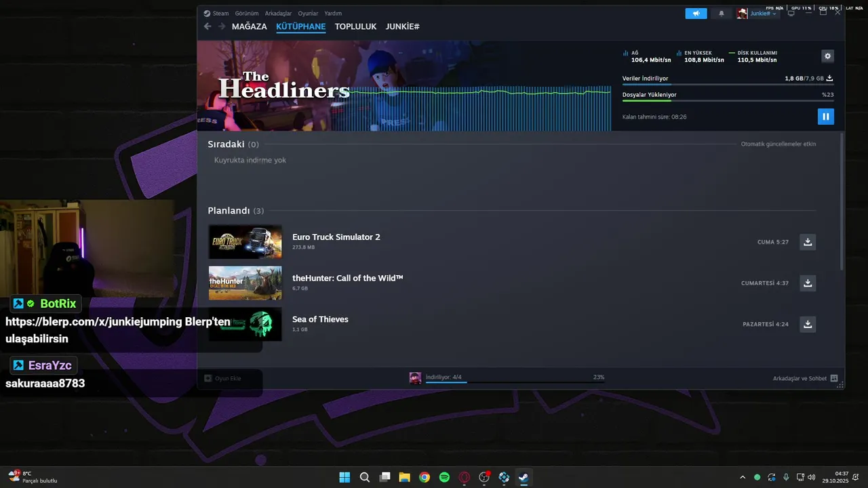868x488 pixels.
Task: Click CUMARTESİ 4:37 schedule time
Action: [x=765, y=283]
